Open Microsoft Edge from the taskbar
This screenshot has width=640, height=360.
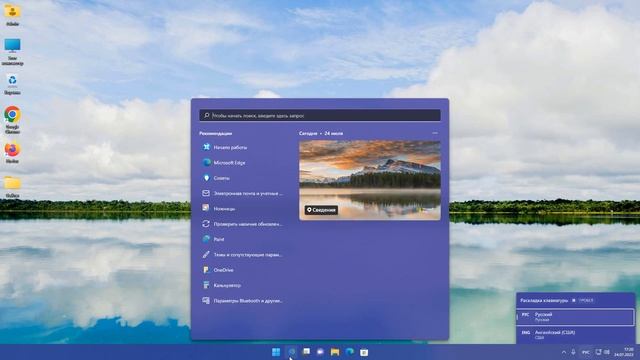click(x=349, y=352)
